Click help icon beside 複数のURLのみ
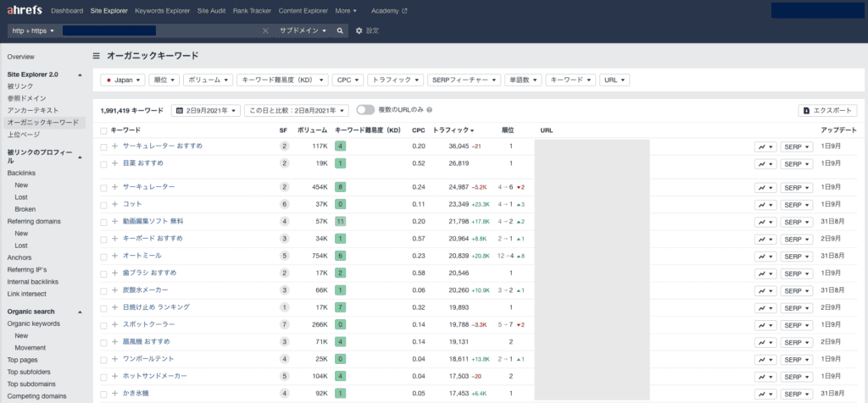The width and height of the screenshot is (868, 403). pos(430,110)
